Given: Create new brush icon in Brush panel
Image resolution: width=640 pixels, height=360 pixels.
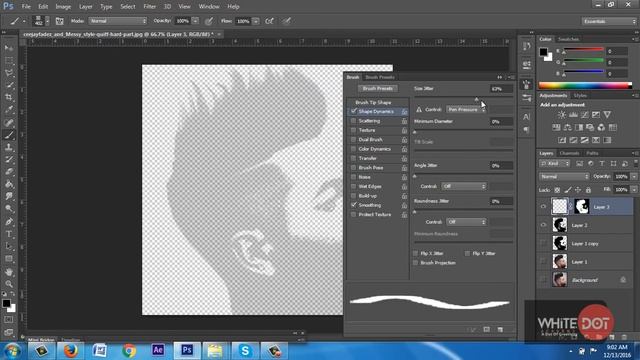Looking at the screenshot, I should click(500, 329).
